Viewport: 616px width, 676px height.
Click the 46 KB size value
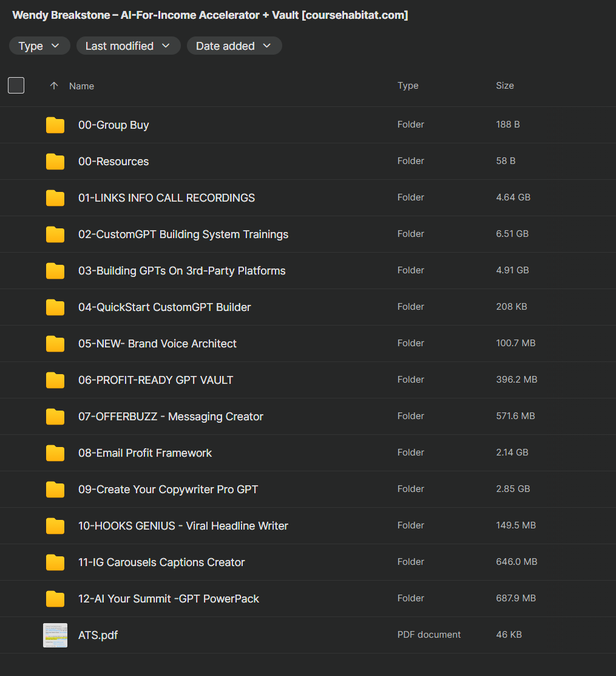(509, 634)
